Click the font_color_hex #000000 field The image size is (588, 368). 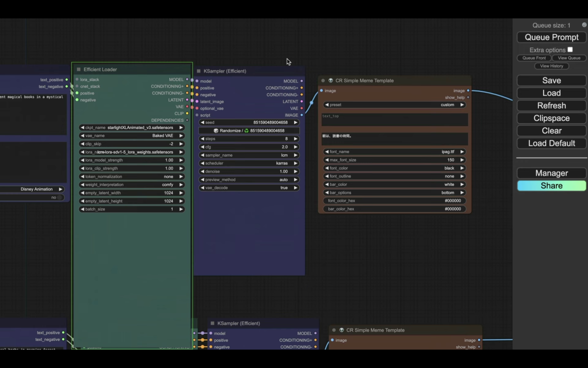point(394,201)
